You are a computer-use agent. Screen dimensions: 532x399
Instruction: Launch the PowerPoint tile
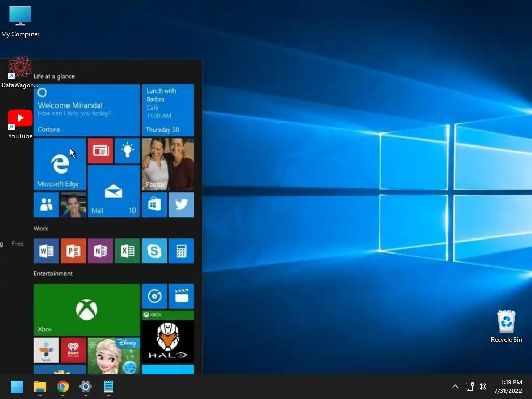(73, 251)
